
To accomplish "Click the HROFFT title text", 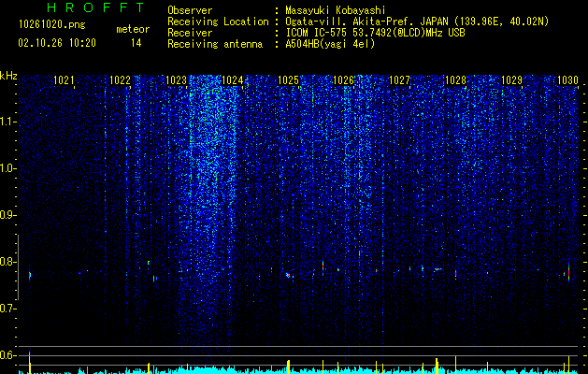I will [x=95, y=7].
